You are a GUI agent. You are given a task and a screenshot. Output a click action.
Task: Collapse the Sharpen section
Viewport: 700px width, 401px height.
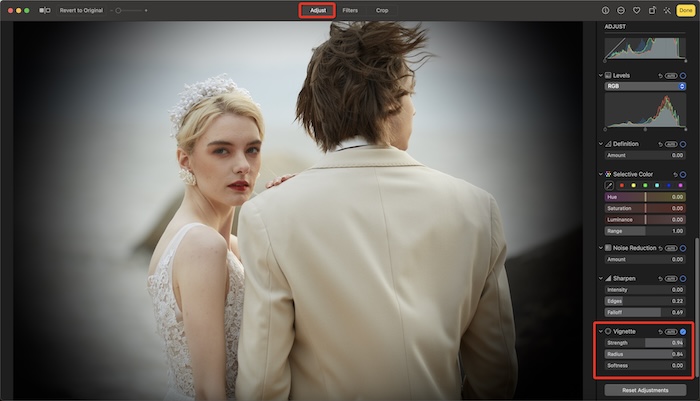click(x=601, y=278)
